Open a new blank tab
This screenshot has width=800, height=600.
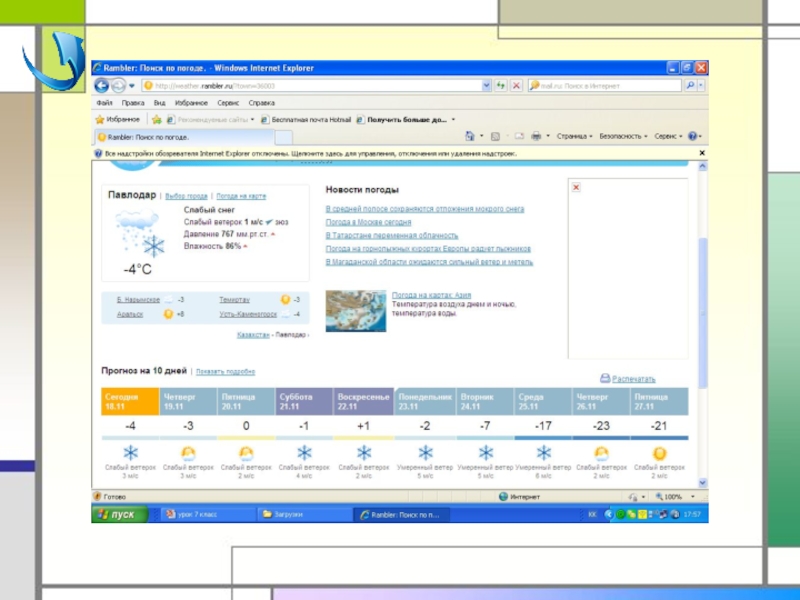284,137
